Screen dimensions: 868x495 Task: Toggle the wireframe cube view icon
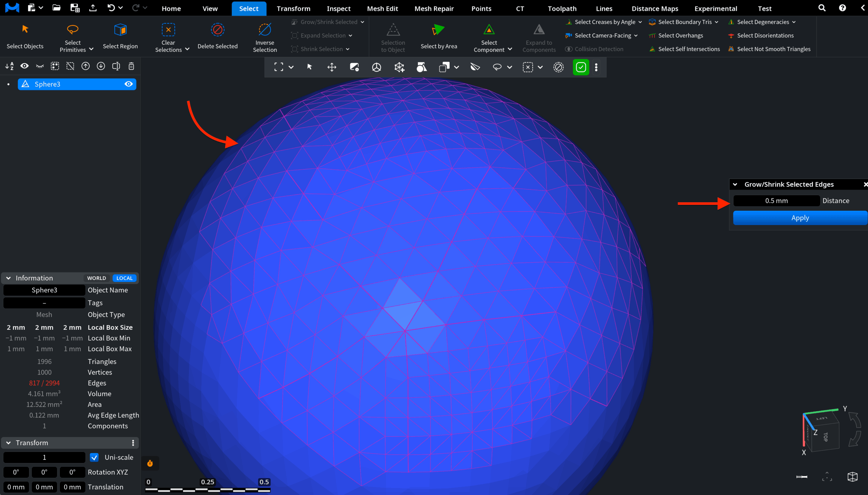(x=852, y=477)
